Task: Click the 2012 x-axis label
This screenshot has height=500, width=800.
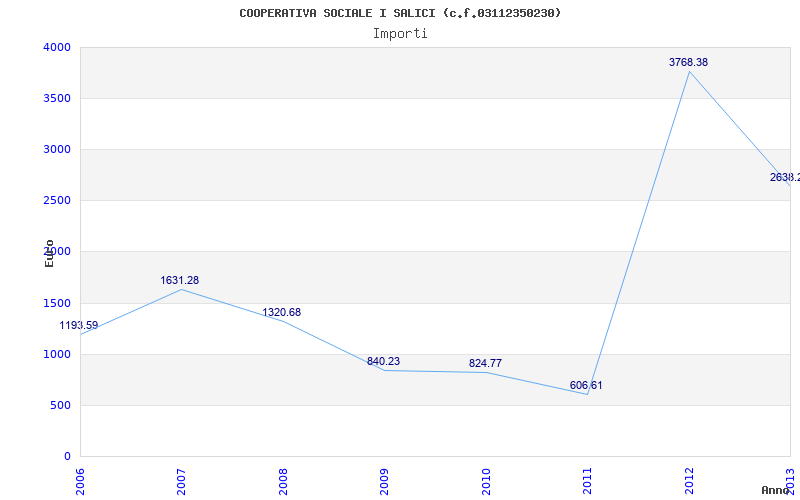Action: (x=689, y=482)
